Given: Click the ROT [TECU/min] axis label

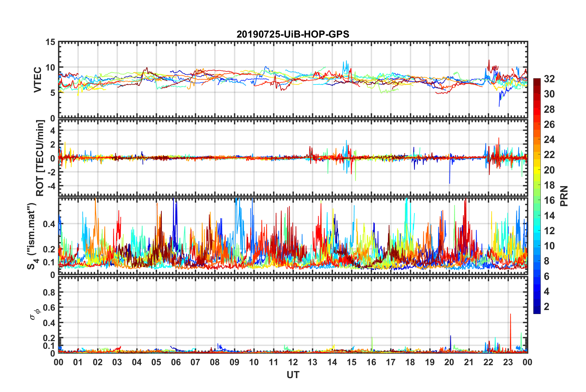Looking at the screenshot, I should 40,158.
